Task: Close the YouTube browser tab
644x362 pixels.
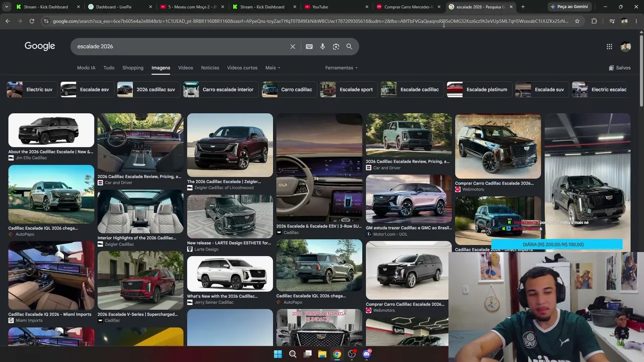Action: [366, 7]
